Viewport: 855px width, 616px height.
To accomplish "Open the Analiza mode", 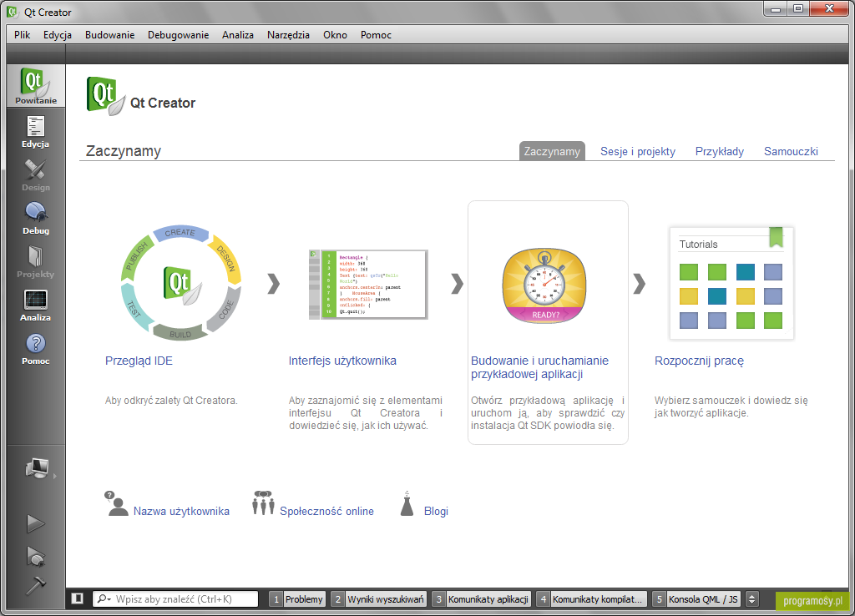I will pos(35,305).
